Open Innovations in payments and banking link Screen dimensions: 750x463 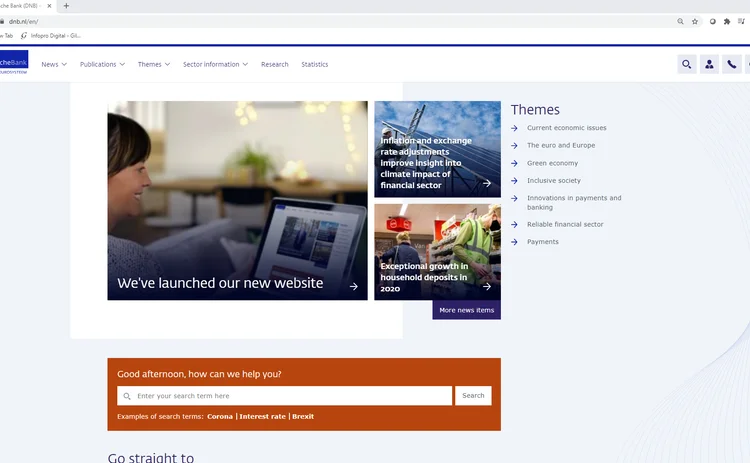click(574, 202)
